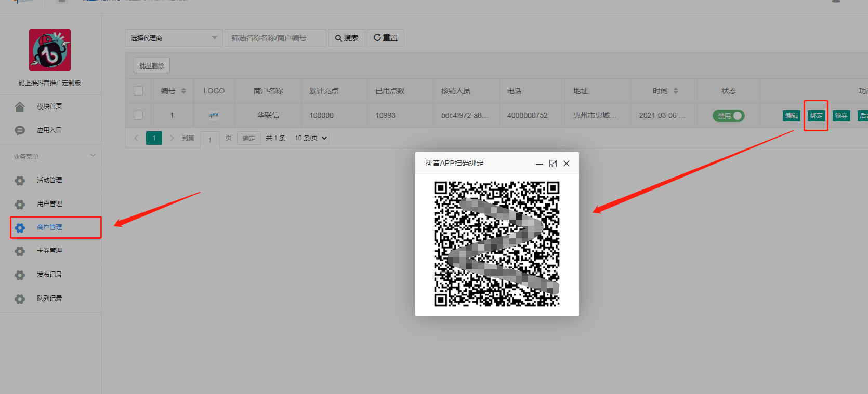Sort table by 时间 column arrows
Screen dimensions: 868x394
[676, 91]
